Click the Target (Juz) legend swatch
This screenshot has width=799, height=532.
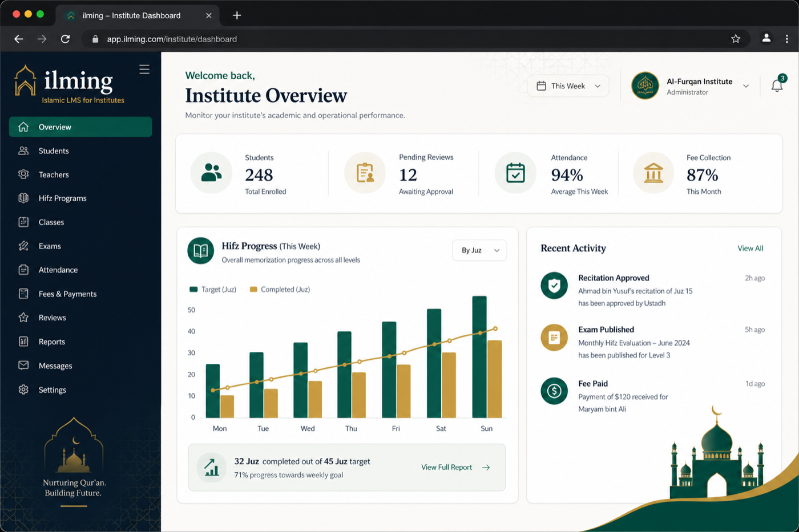[x=193, y=290]
